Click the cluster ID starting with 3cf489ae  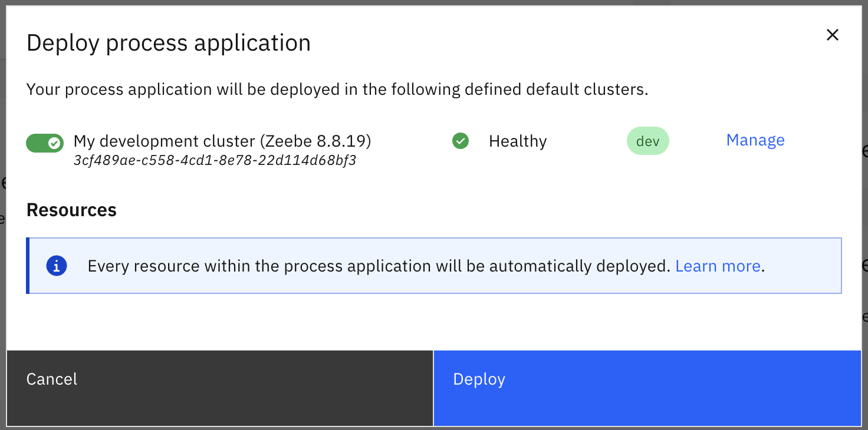pyautogui.click(x=215, y=160)
